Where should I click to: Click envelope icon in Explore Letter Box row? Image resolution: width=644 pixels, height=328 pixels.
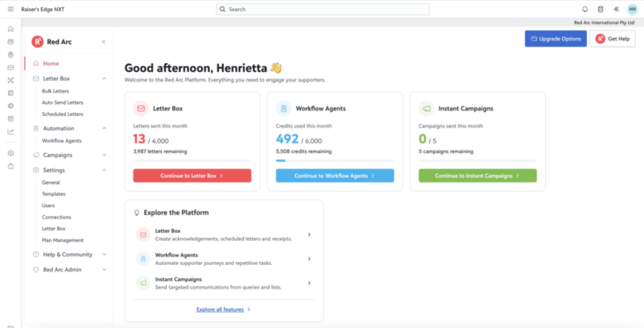pos(143,235)
